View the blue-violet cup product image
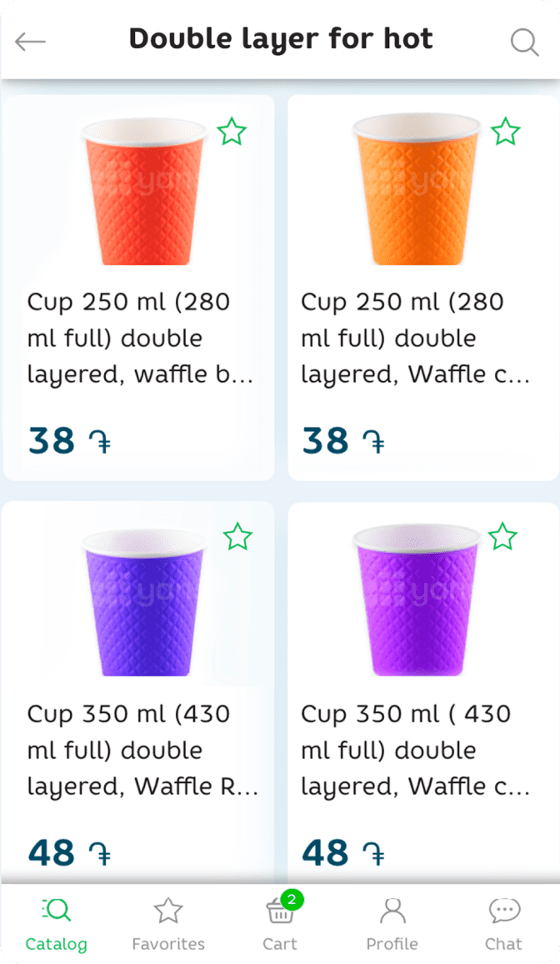The height and width of the screenshot is (964, 560). tap(144, 602)
